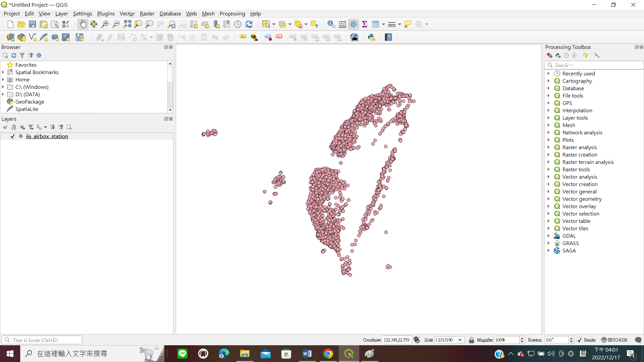Open the Processing menu

232,14
